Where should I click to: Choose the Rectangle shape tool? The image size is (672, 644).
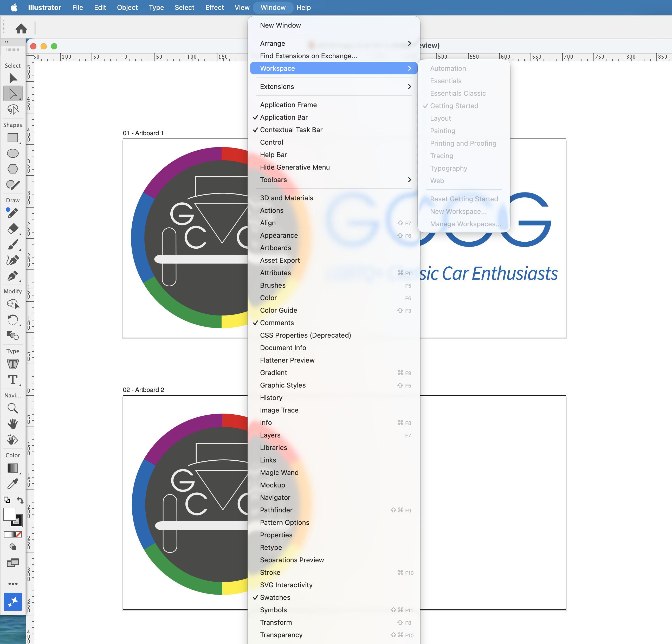(13, 138)
